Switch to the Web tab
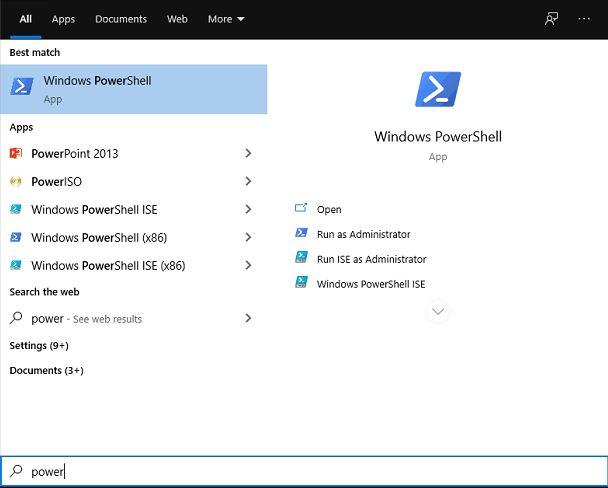This screenshot has width=608, height=488. pyautogui.click(x=177, y=19)
